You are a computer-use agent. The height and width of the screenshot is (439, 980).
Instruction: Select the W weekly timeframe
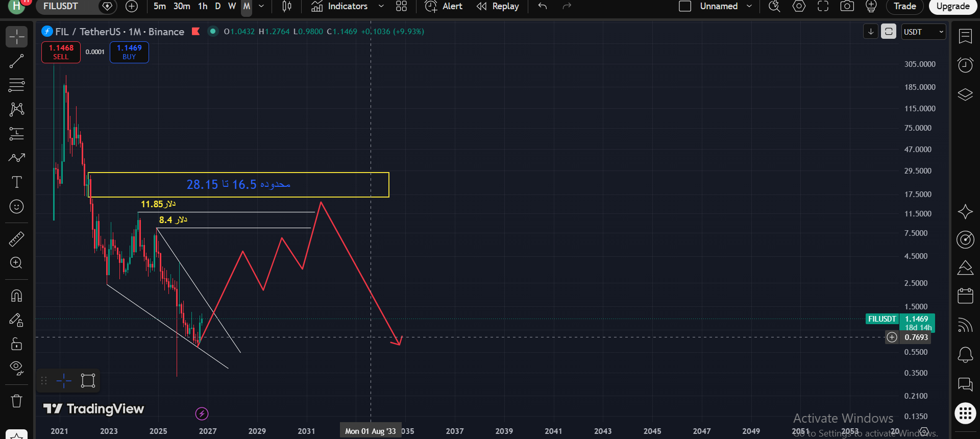[232, 6]
